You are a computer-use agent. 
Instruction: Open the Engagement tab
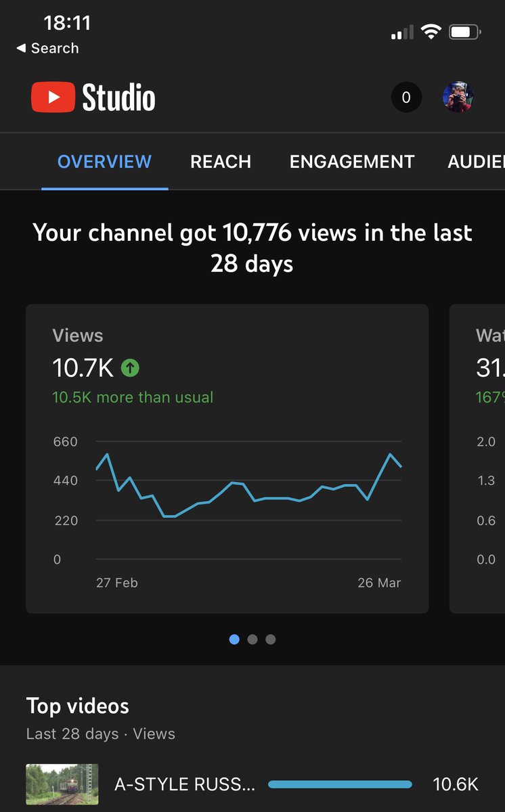[x=352, y=162]
